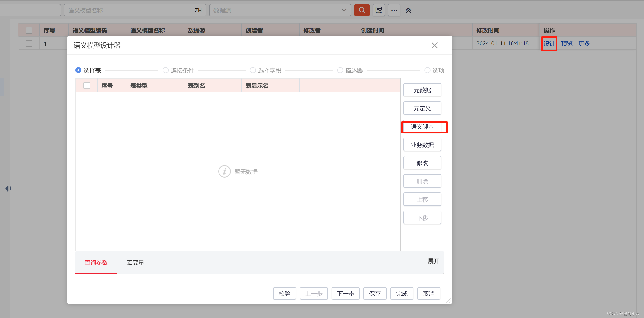
Task: Tick the checkbox for row 1
Action: coord(29,43)
